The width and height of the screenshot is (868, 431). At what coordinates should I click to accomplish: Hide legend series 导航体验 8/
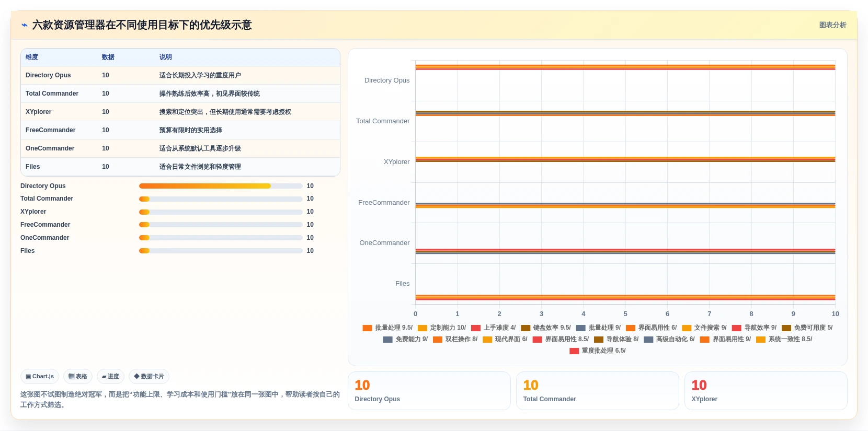tap(616, 339)
